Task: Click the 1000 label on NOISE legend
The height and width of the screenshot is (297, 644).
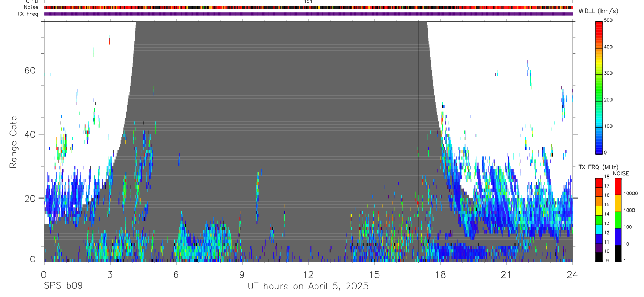Action: [x=629, y=210]
